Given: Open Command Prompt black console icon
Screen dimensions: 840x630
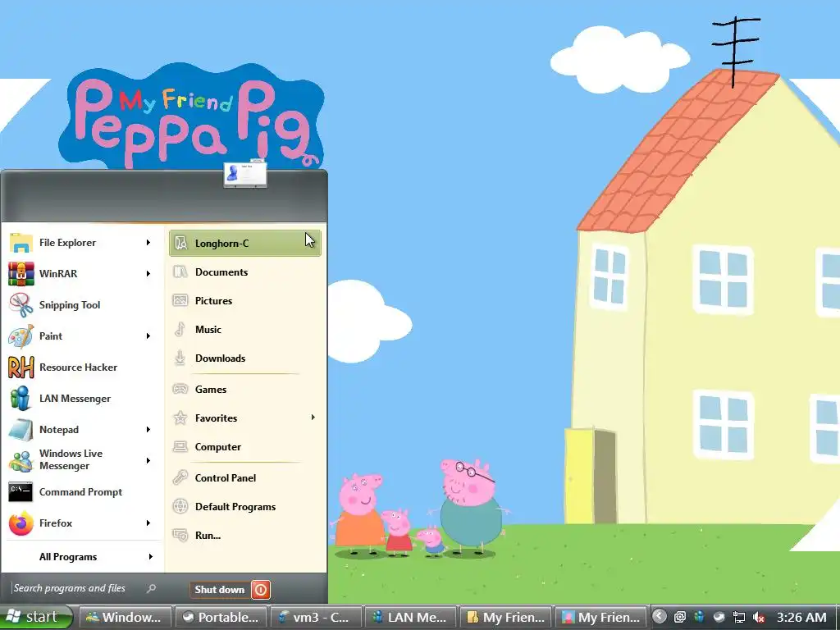Looking at the screenshot, I should click(x=21, y=492).
